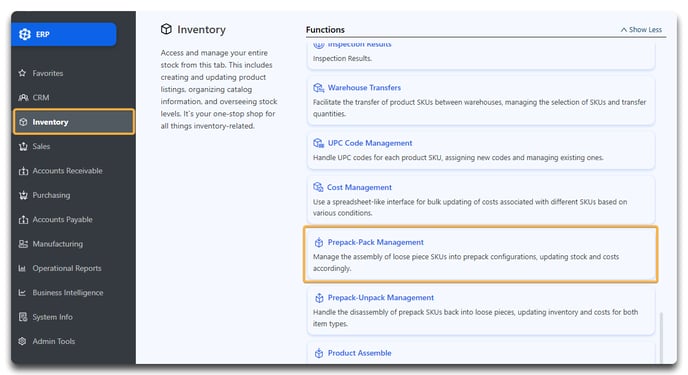Click the Sales basket icon
Screen dimensions: 688x375
tap(23, 146)
